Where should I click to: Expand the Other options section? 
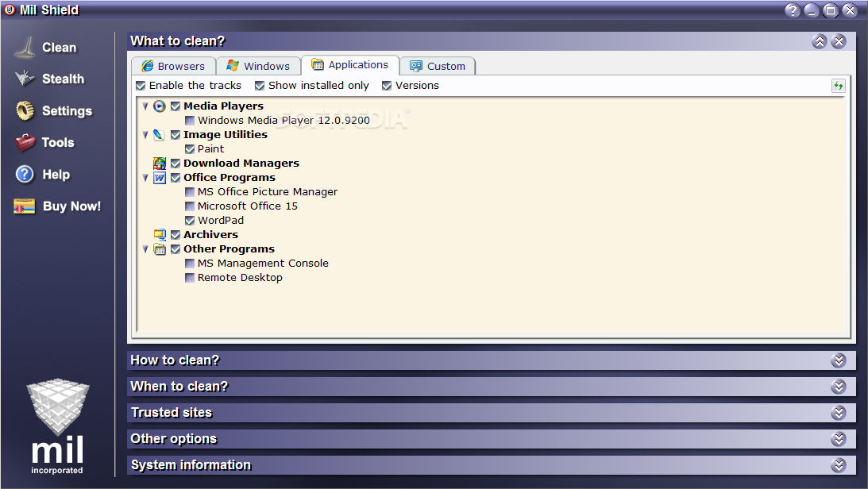click(839, 439)
